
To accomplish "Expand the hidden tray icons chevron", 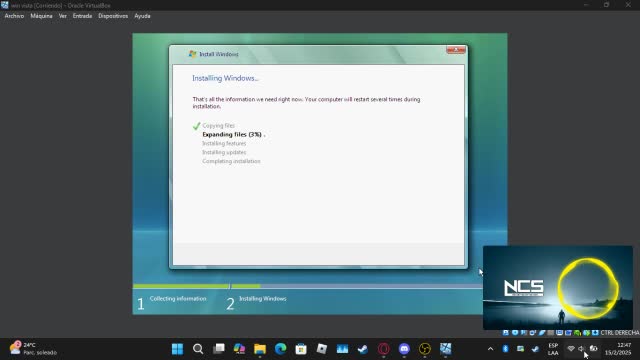I will [x=490, y=349].
